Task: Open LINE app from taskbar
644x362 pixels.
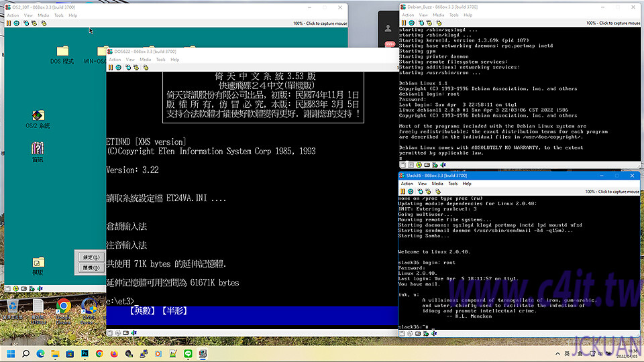Action: click(x=188, y=354)
